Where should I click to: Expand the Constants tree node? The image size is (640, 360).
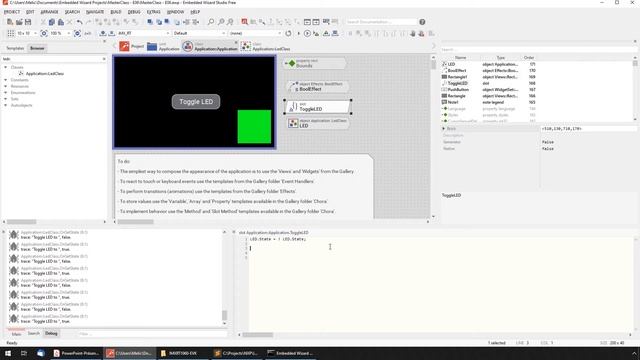point(6,80)
